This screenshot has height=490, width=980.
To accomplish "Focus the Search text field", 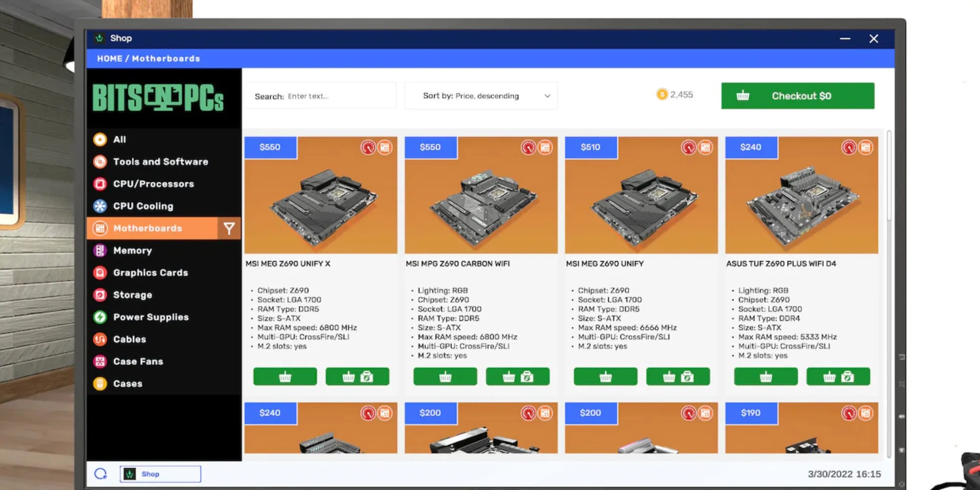I will pyautogui.click(x=321, y=96).
